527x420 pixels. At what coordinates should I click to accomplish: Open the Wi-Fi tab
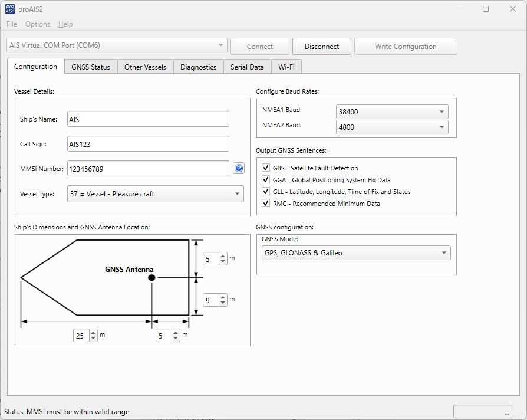[286, 67]
